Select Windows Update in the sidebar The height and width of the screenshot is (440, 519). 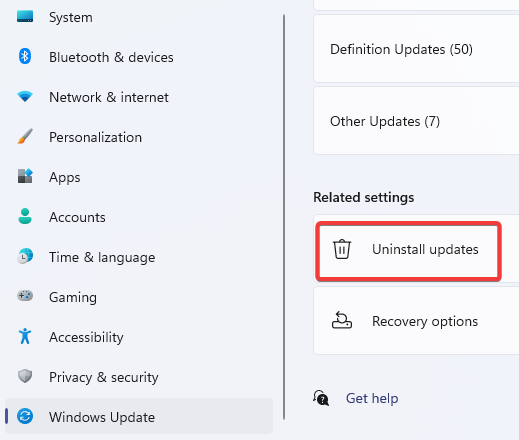pos(139,416)
